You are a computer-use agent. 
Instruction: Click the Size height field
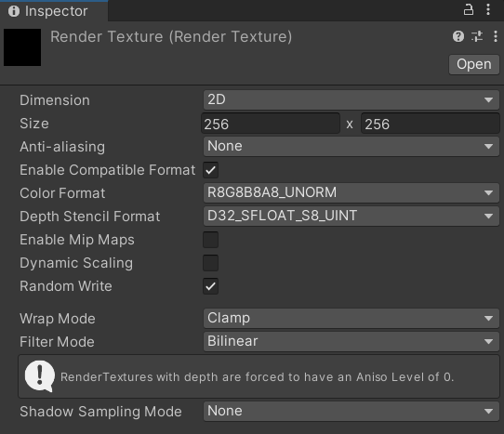[x=430, y=124]
